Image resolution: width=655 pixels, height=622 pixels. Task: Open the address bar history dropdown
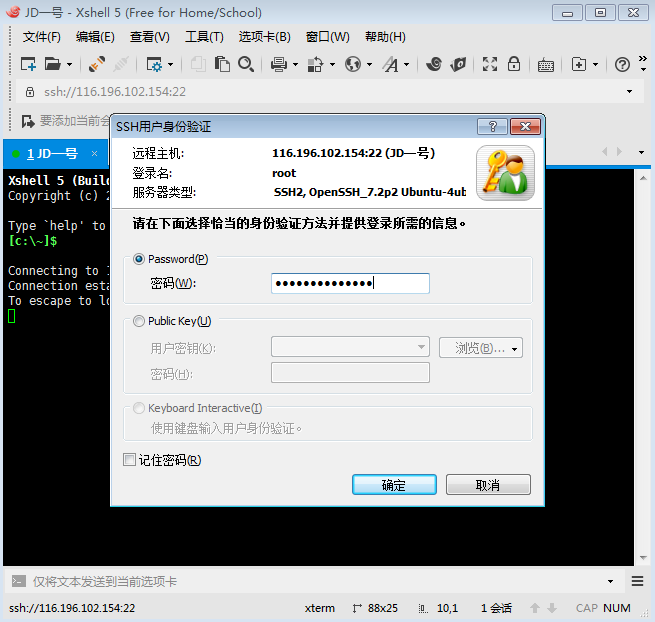tap(630, 91)
